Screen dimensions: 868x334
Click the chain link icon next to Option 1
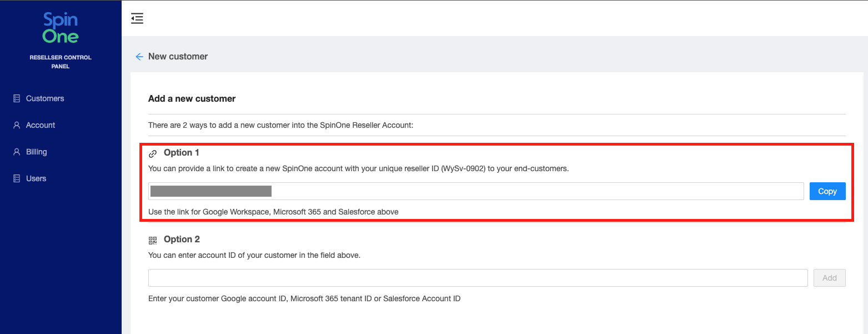153,153
